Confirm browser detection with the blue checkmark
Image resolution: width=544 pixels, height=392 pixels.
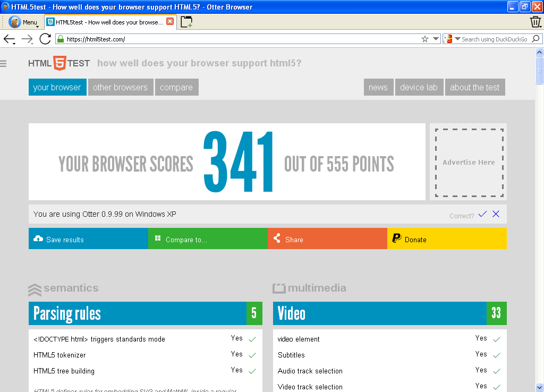coord(482,214)
